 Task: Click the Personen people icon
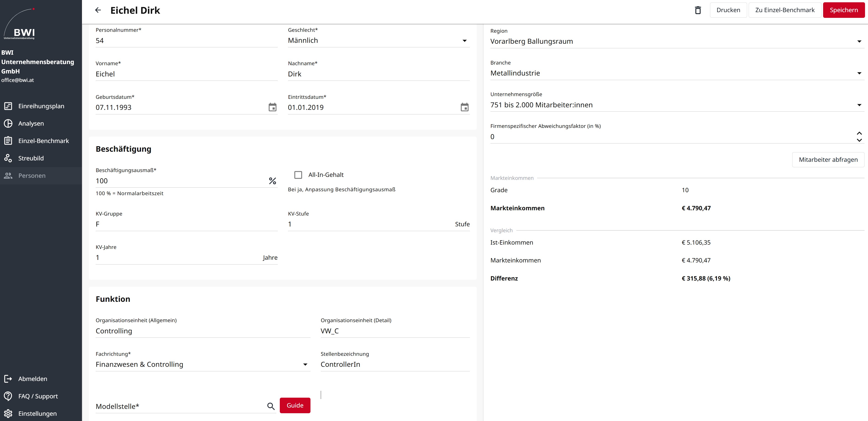click(x=8, y=175)
